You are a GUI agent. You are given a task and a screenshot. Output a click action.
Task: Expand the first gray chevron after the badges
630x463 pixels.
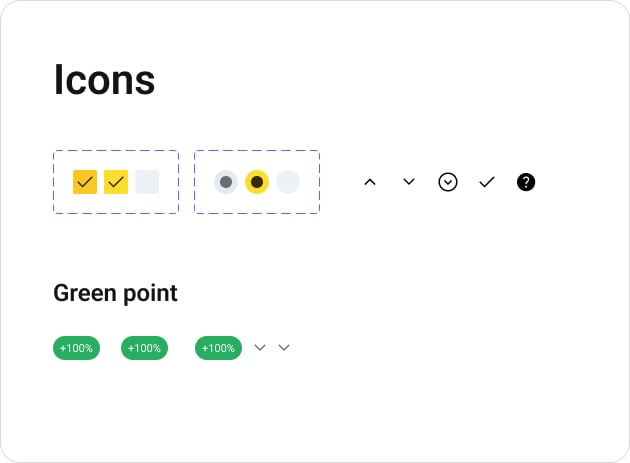click(260, 348)
